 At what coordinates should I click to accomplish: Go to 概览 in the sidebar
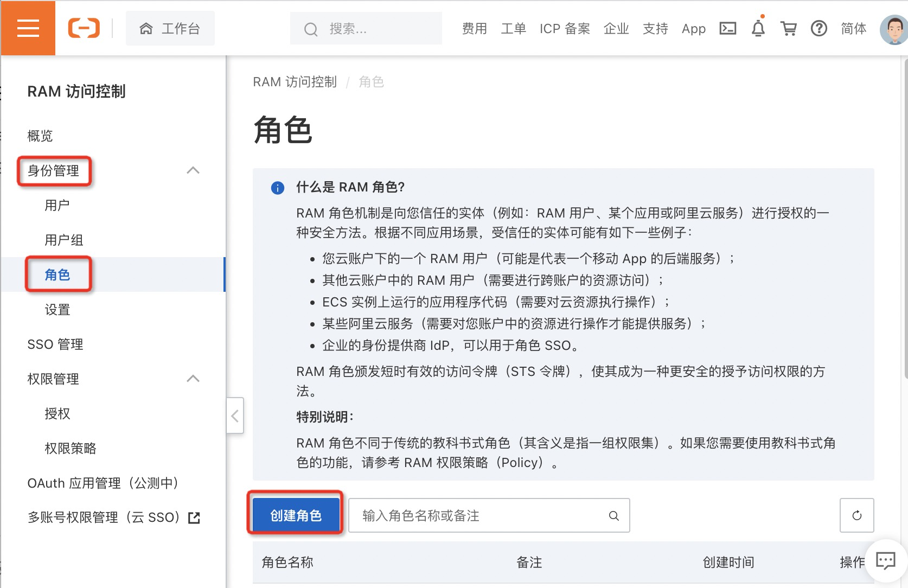tap(40, 136)
